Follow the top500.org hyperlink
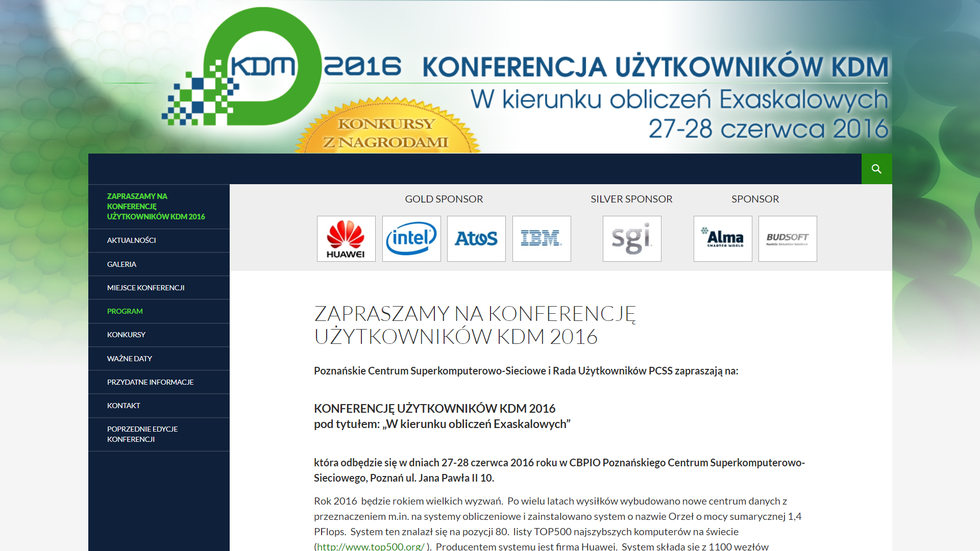This screenshot has width=980, height=551. click(371, 546)
